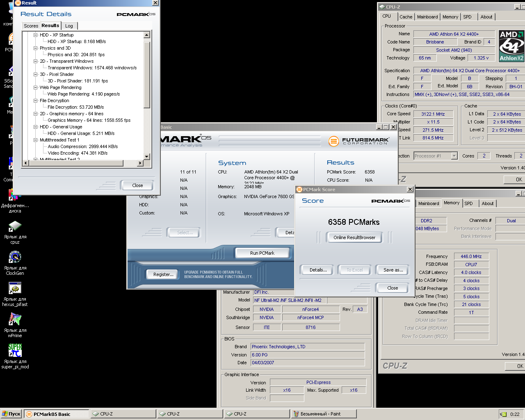Select the Video Encoding result row
Viewport: 525px width, 420px height.
pos(78,153)
